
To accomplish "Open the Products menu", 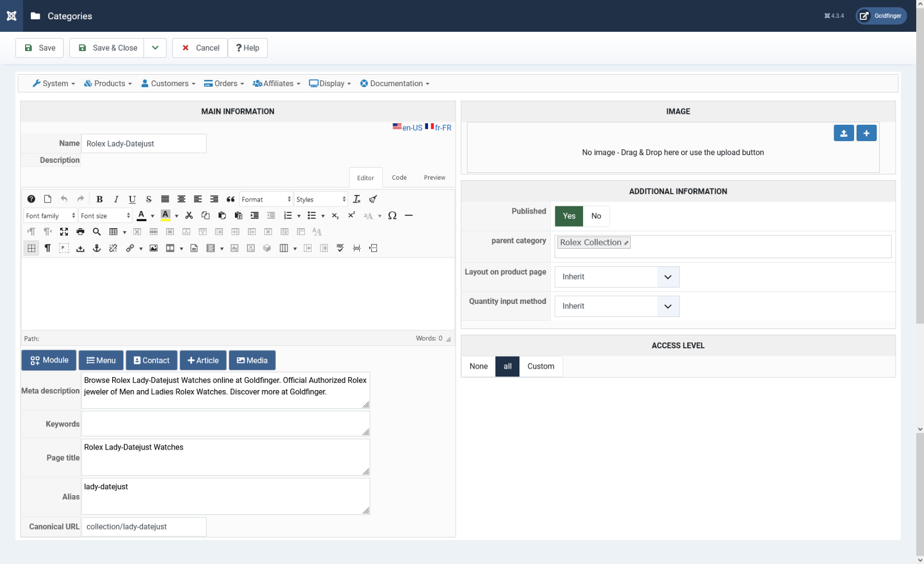I will click(x=108, y=84).
